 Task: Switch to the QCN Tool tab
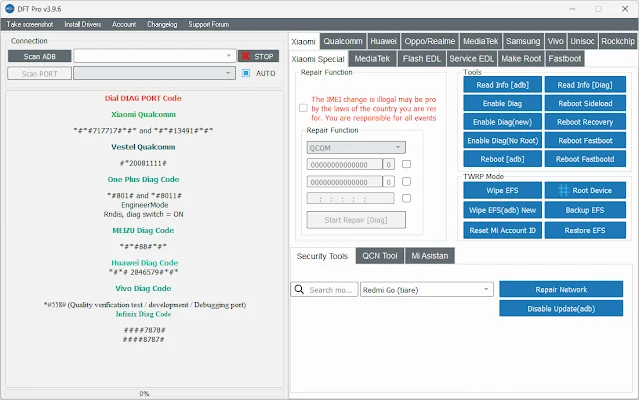point(380,256)
